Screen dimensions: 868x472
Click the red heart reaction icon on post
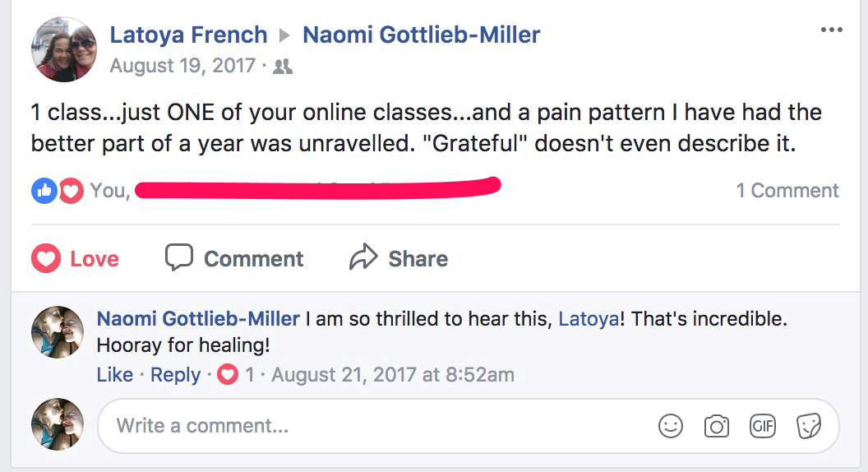(71, 191)
